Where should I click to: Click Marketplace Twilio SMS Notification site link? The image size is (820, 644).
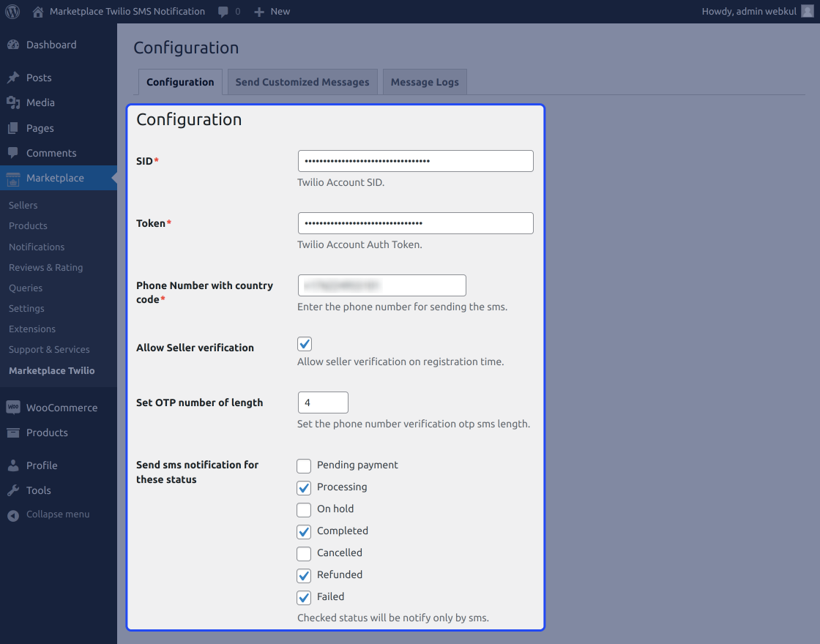pos(127,12)
